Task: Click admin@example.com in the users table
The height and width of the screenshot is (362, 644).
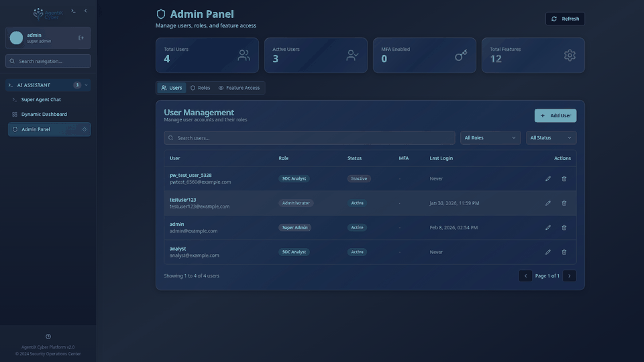Action: pyautogui.click(x=193, y=231)
